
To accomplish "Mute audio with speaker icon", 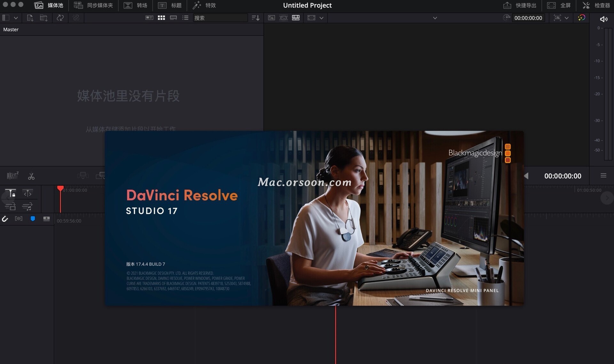I will point(603,19).
